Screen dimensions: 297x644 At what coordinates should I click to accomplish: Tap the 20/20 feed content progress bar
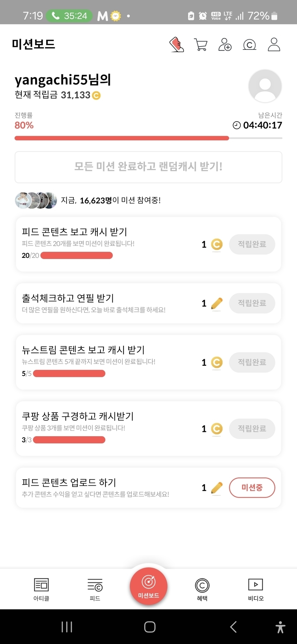coord(77,255)
